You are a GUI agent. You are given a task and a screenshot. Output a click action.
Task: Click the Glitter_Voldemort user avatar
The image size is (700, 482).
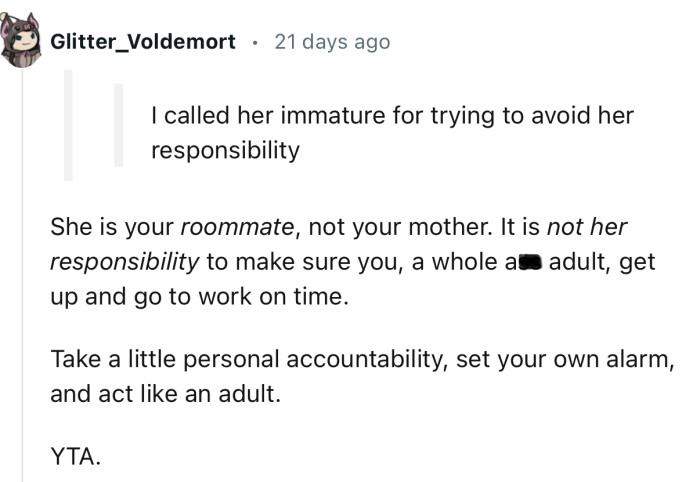(x=21, y=42)
